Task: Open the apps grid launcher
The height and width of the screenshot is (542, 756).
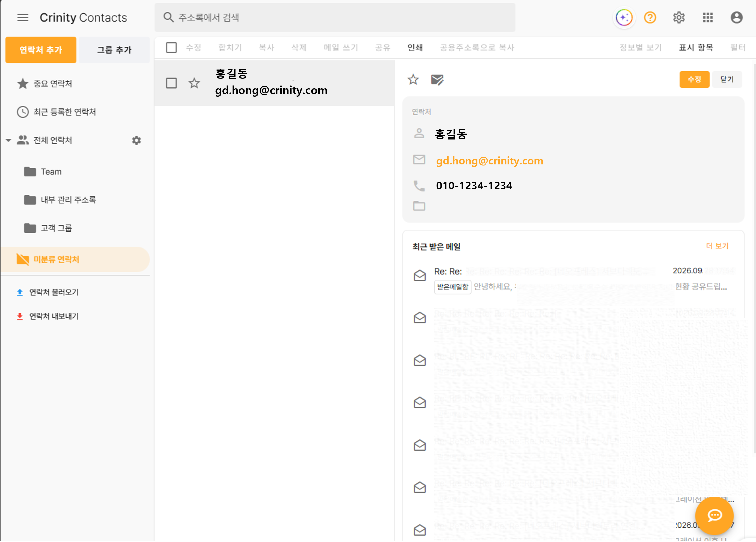Action: click(708, 17)
